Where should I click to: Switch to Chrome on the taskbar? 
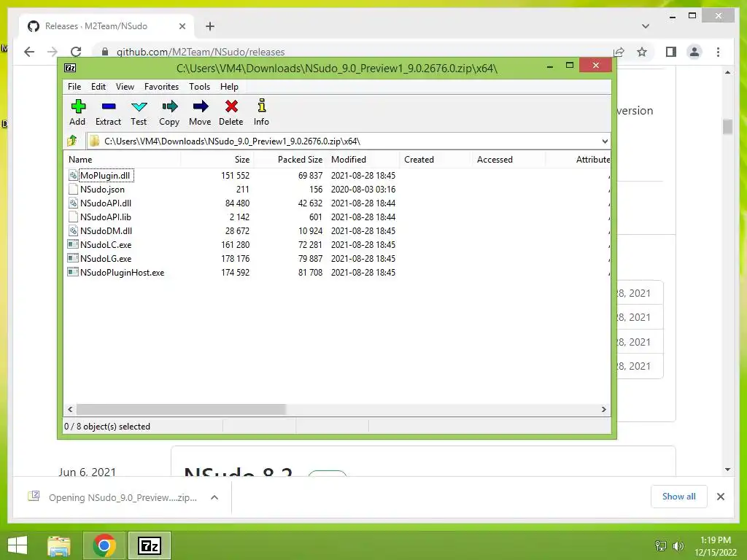tap(104, 545)
